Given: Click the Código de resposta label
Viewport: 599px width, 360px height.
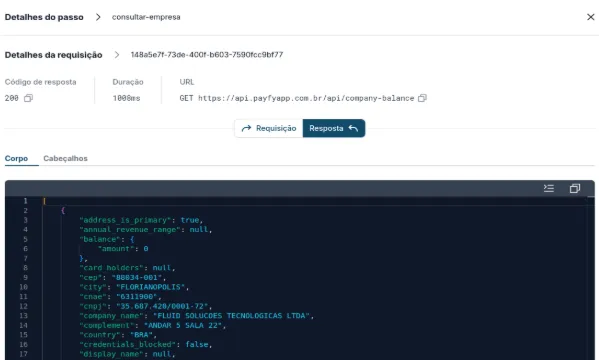Looking at the screenshot, I should [40, 82].
